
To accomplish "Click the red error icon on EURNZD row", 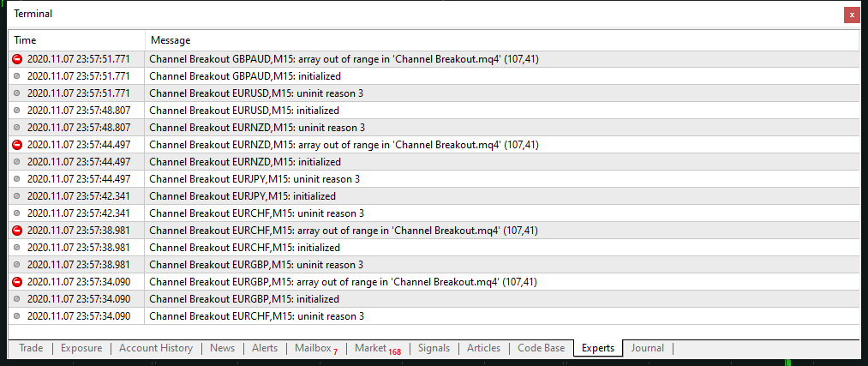I will click(x=17, y=145).
